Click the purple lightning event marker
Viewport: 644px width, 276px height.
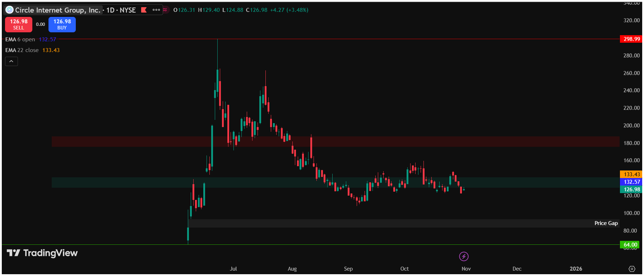pos(464,256)
